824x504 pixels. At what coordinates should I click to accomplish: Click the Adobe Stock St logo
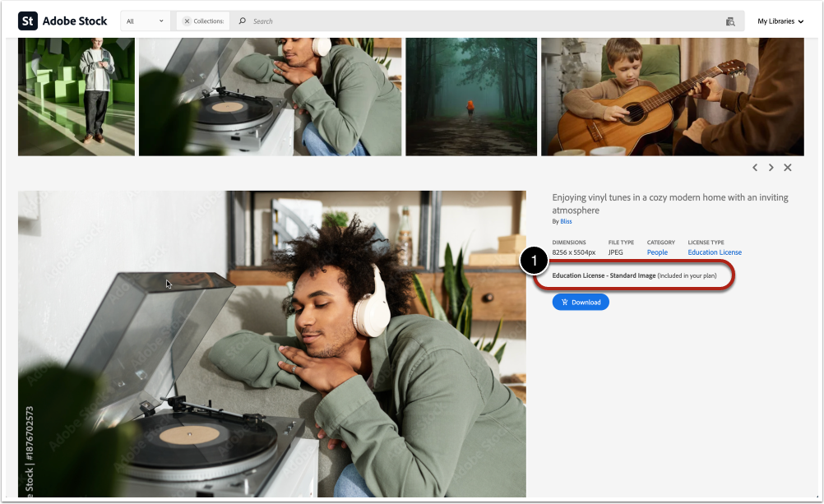pos(26,21)
